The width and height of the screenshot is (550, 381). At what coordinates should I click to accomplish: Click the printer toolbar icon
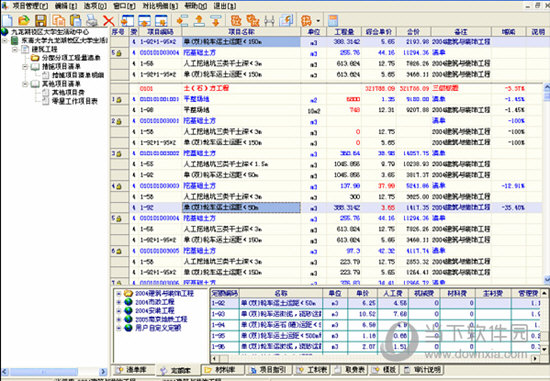(92, 20)
